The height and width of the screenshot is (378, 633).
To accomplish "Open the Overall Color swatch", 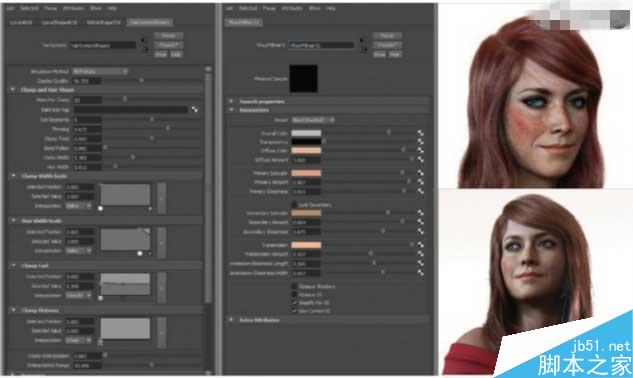I will click(x=306, y=133).
